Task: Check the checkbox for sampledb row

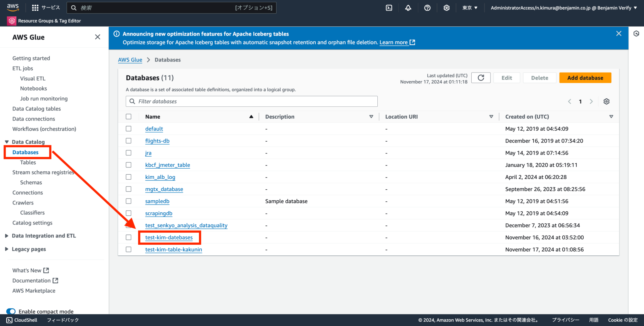Action: (129, 201)
